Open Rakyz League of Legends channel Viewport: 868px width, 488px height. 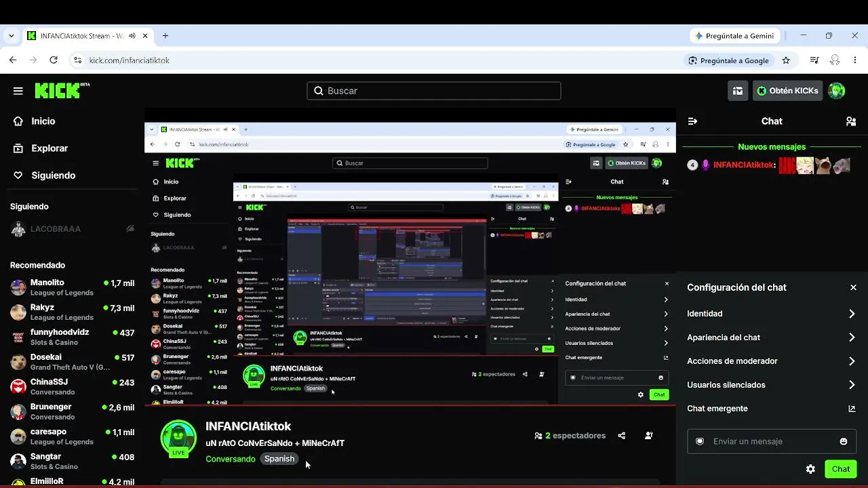tap(72, 312)
